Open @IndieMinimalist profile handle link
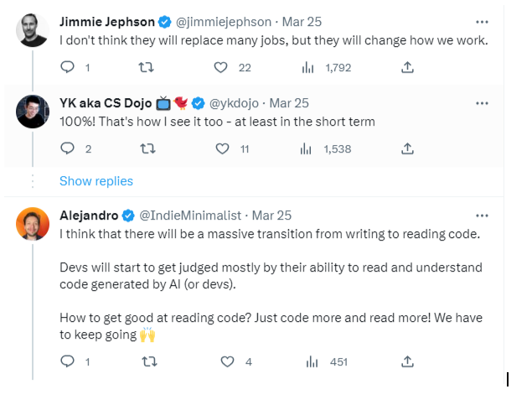532x415 pixels. point(194,215)
